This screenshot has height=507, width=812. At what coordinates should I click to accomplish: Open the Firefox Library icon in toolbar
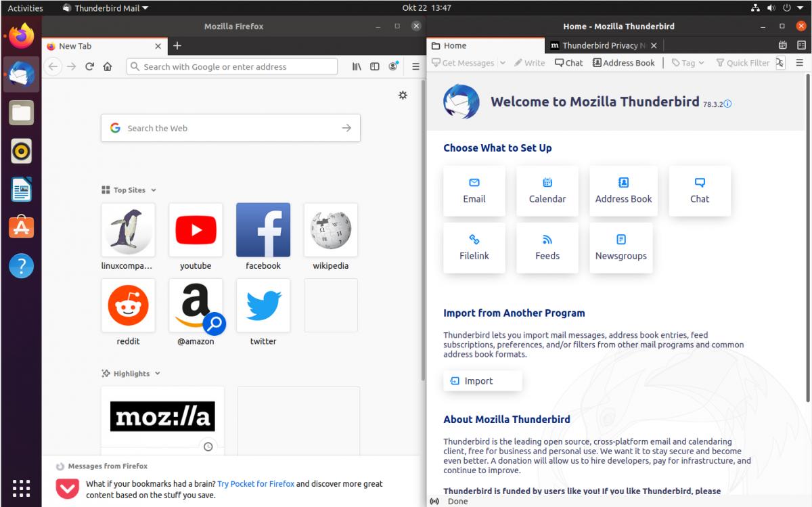[x=357, y=66]
